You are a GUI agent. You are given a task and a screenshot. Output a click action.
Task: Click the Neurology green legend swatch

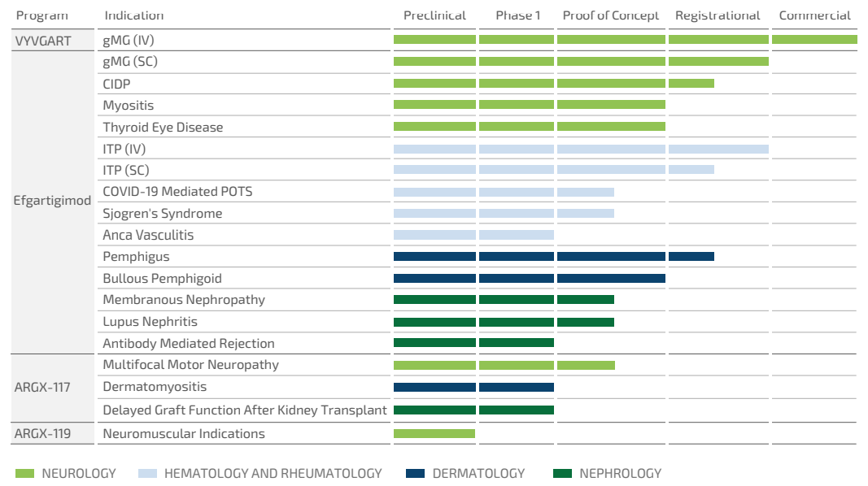(24, 474)
